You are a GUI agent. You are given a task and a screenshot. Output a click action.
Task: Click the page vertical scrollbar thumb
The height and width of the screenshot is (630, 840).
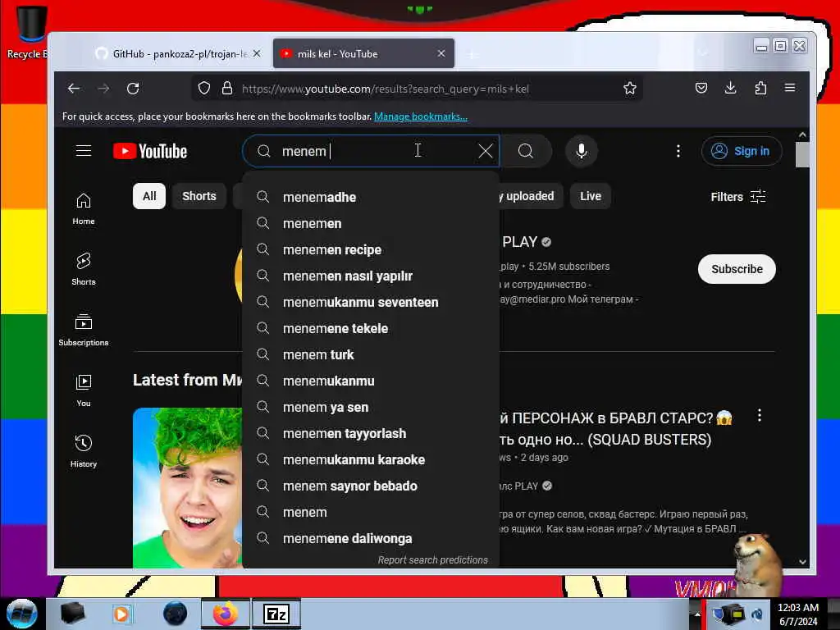[x=802, y=155]
